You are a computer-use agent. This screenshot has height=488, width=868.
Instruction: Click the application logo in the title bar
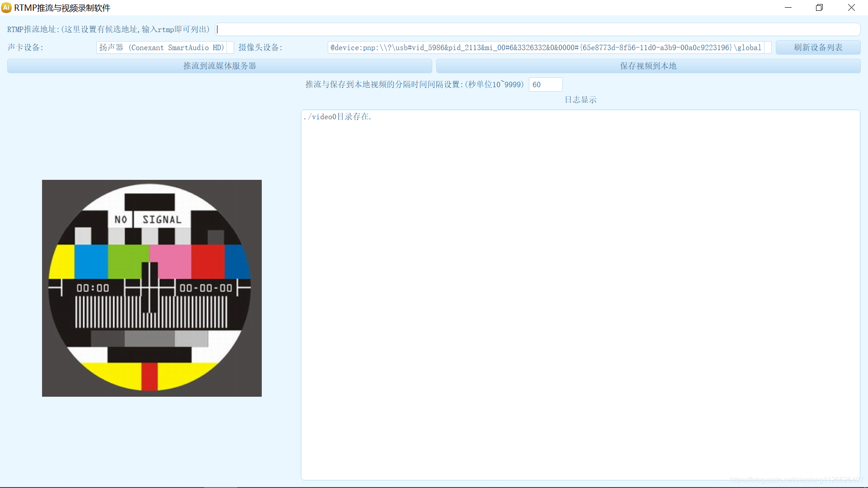(7, 8)
